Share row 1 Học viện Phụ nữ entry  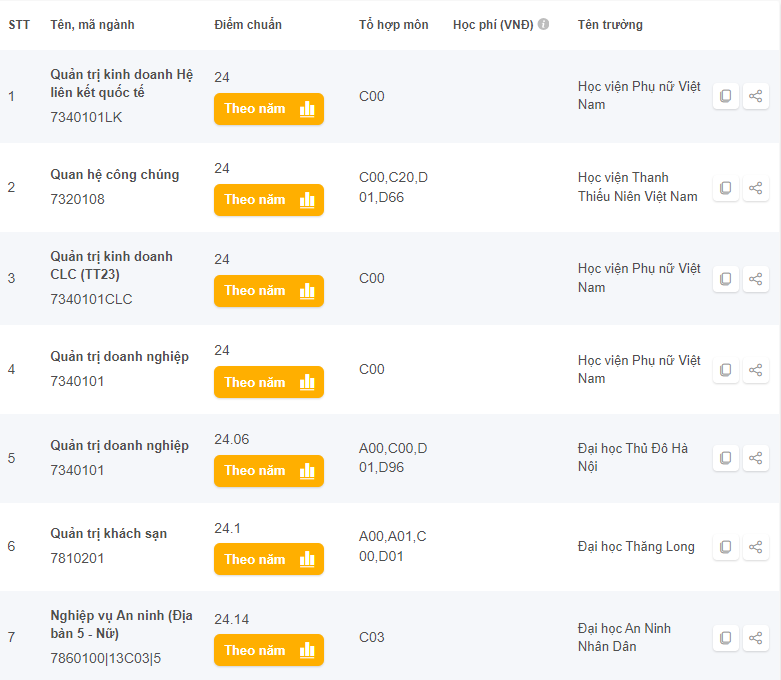pos(756,97)
